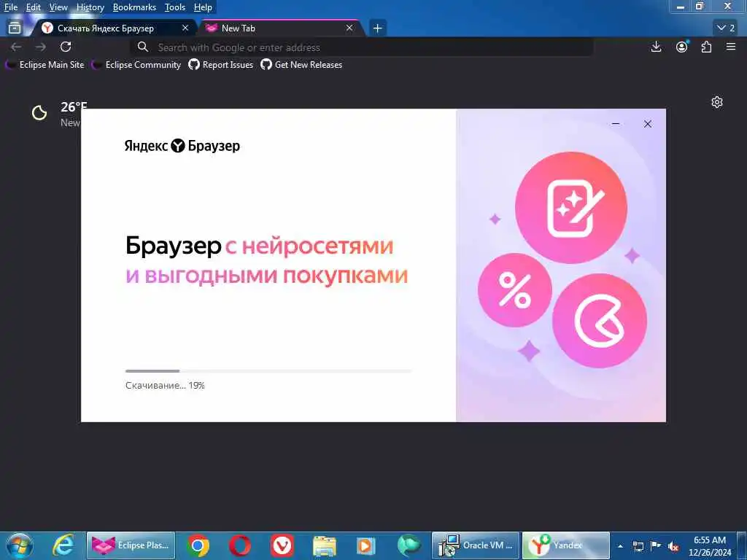Open new tab settings gear
Screen dimensions: 747x560
(717, 102)
